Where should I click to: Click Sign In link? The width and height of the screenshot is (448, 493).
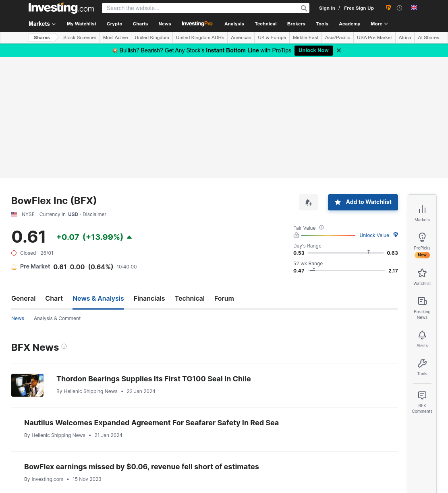(x=327, y=8)
